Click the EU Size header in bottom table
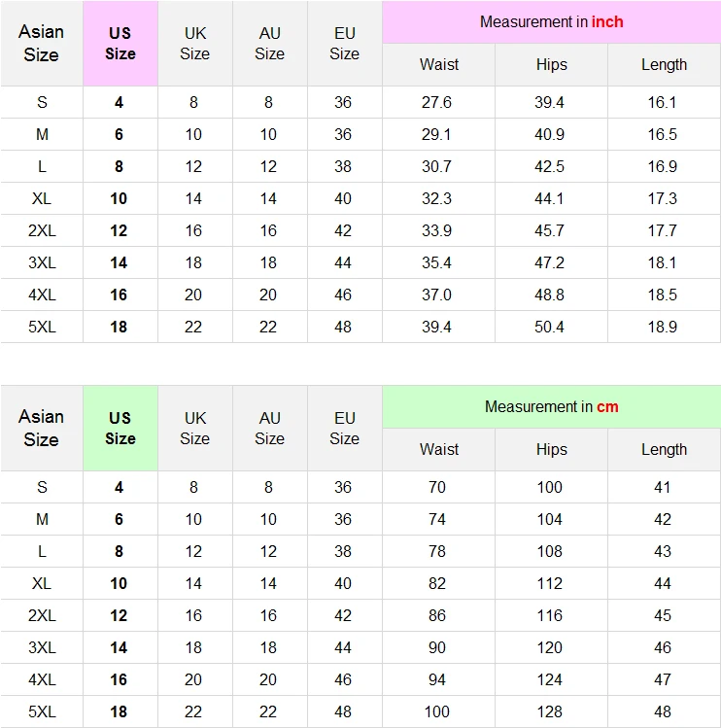The width and height of the screenshot is (721, 728). 345,428
